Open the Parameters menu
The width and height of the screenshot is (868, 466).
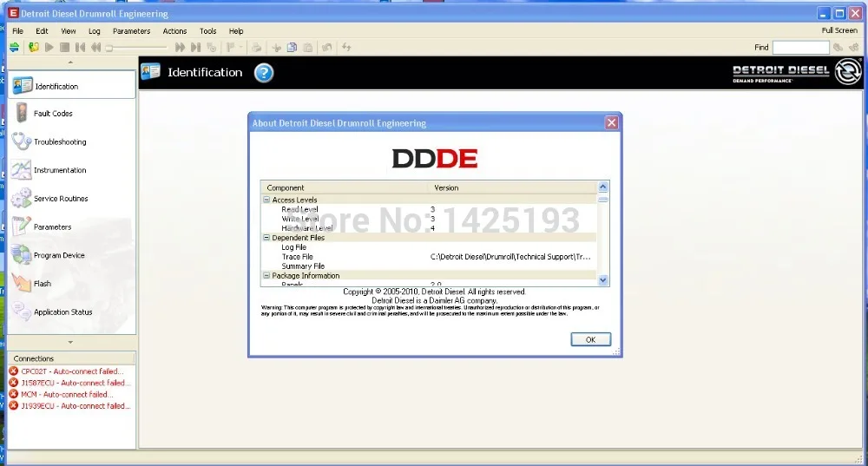click(x=131, y=31)
